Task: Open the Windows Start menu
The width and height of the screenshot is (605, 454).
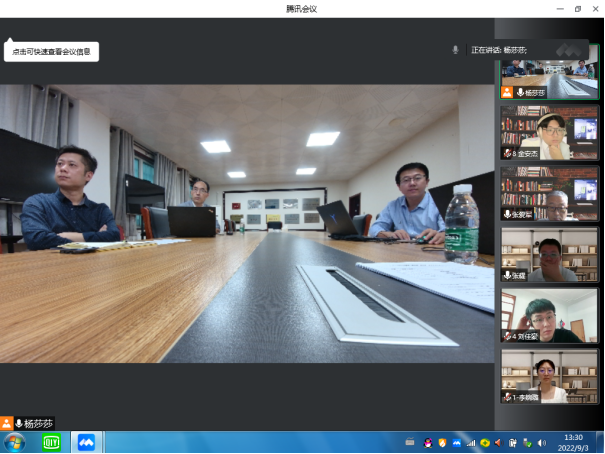Action: pyautogui.click(x=15, y=442)
